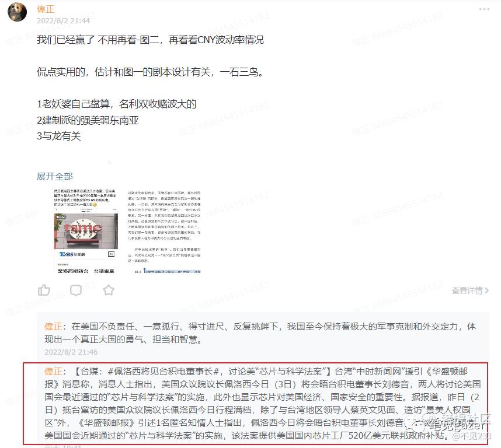Favorite the post with the star icon
Viewport: 501px width, 448px height.
(x=109, y=290)
